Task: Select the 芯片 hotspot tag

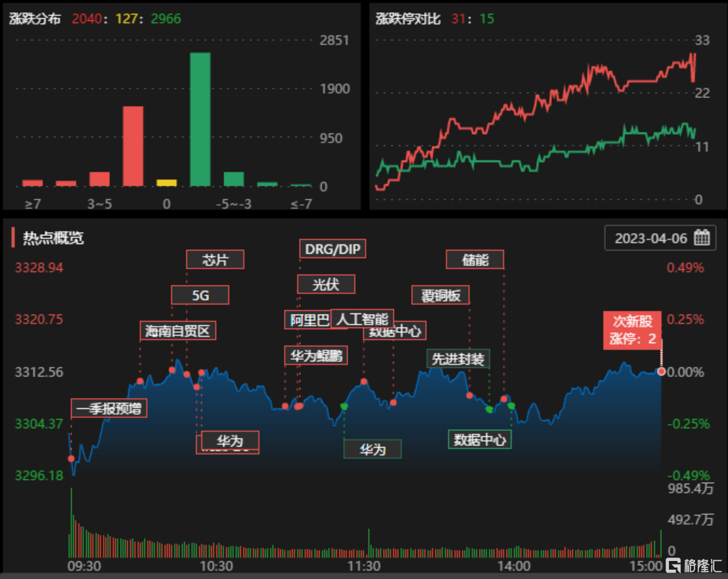Action: point(215,259)
